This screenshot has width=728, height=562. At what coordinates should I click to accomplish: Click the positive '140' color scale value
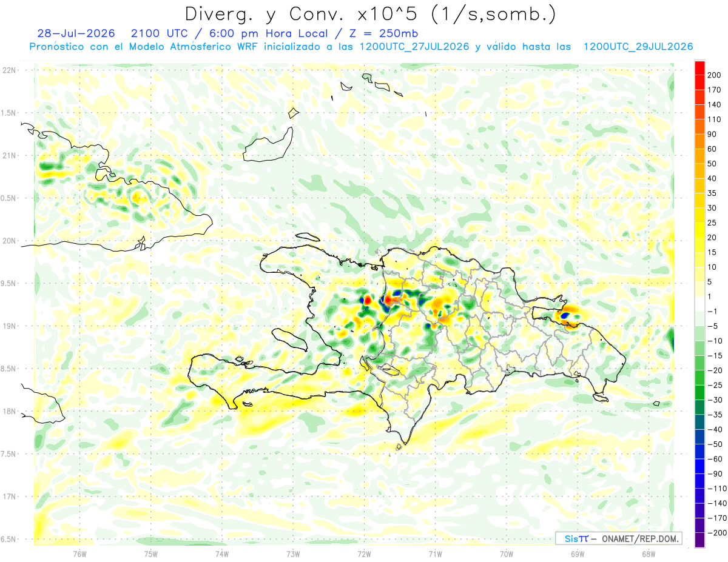click(x=715, y=104)
